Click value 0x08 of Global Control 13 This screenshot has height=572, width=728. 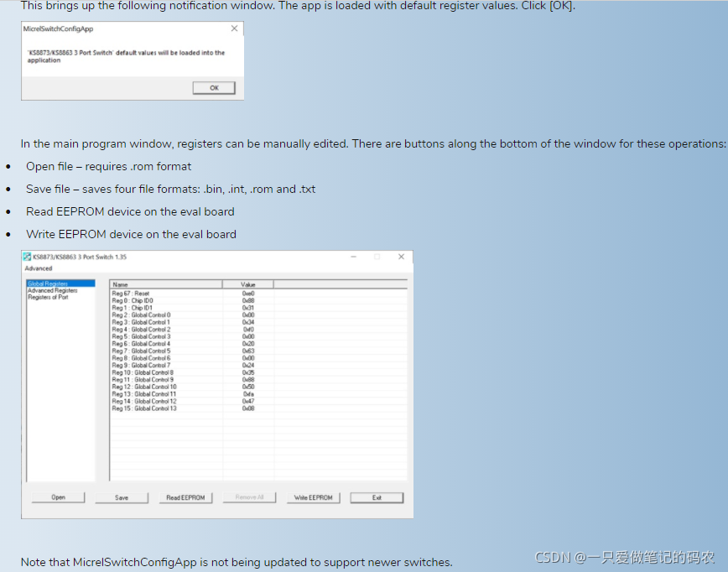click(248, 408)
